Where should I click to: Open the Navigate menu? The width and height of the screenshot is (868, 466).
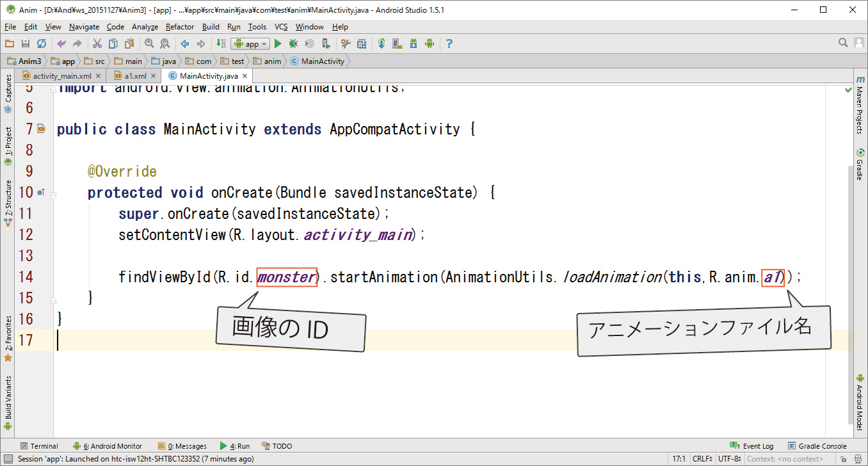click(x=84, y=27)
